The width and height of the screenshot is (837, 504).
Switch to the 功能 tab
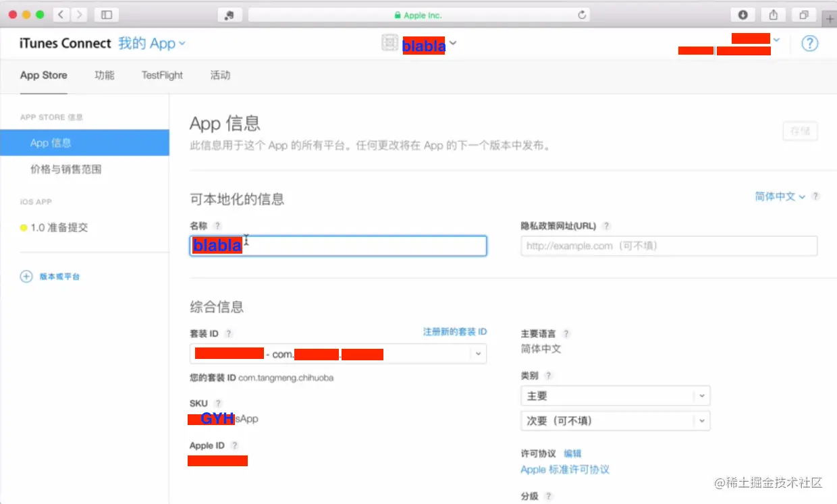tap(105, 76)
